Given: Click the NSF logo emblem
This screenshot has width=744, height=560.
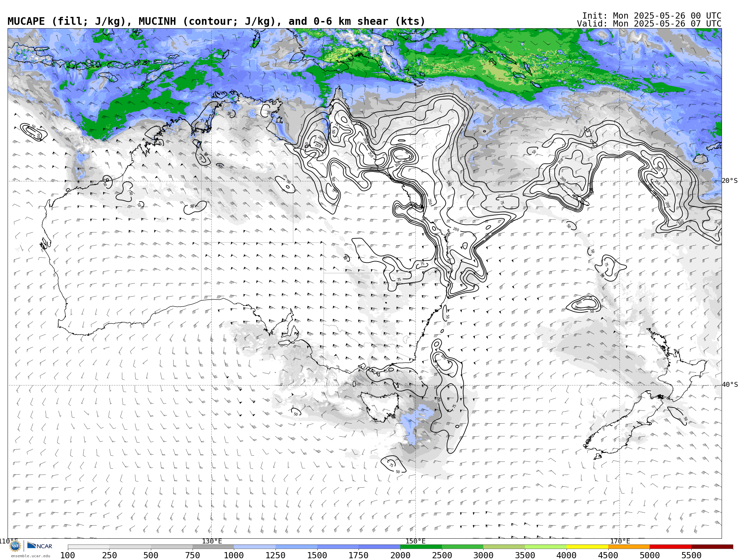Looking at the screenshot, I should (15, 546).
